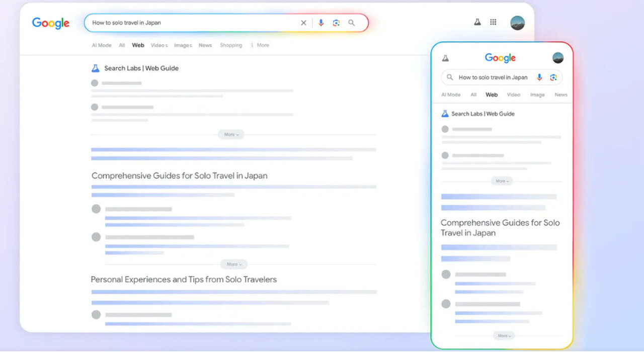Open Google Lens from desktop search bar
This screenshot has height=352, width=644.
pyautogui.click(x=336, y=23)
